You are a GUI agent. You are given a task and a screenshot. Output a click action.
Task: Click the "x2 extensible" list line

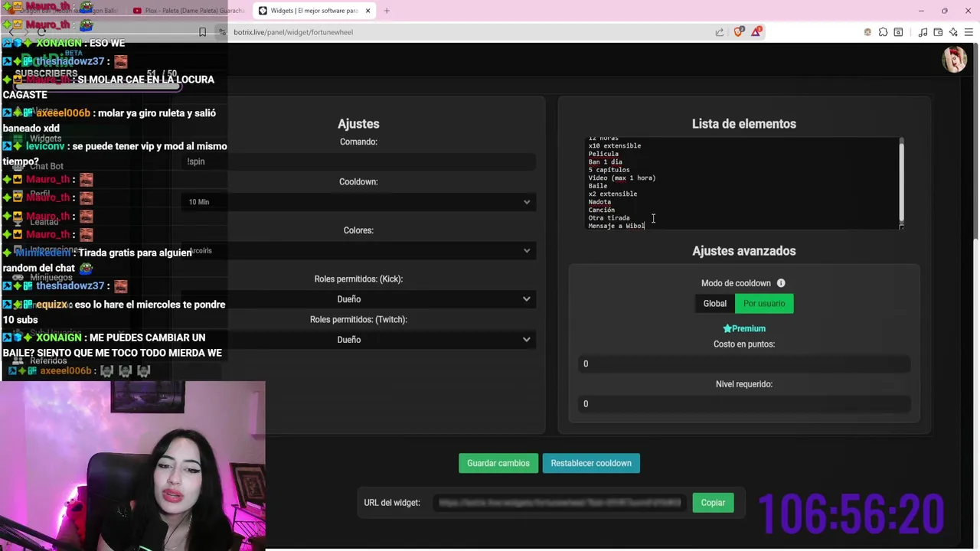click(x=612, y=194)
